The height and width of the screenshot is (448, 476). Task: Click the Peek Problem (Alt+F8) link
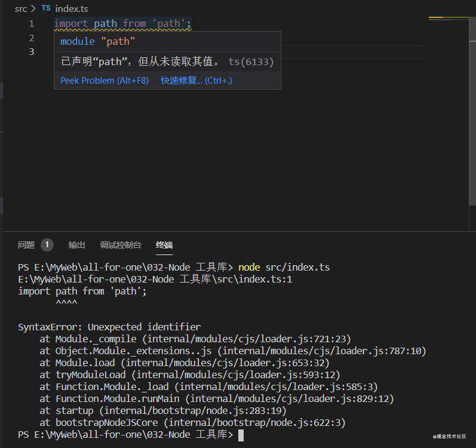click(105, 81)
